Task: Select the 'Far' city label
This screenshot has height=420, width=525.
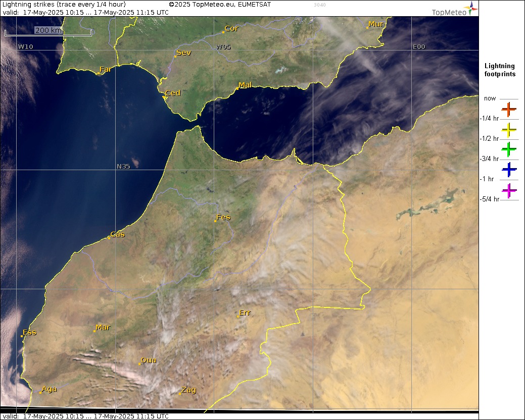Action: pos(105,69)
